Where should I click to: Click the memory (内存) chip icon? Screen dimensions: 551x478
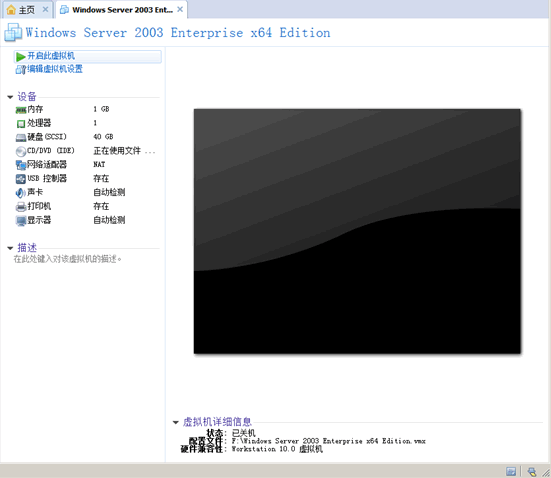(x=21, y=110)
